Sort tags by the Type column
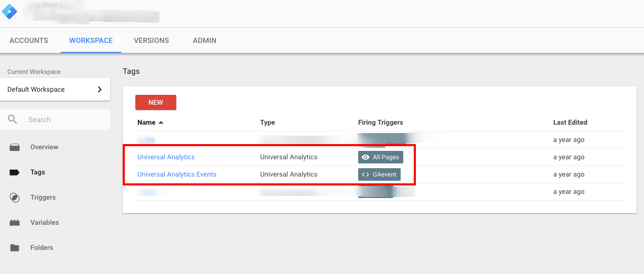Viewport: 644px width, 274px height. tap(267, 123)
